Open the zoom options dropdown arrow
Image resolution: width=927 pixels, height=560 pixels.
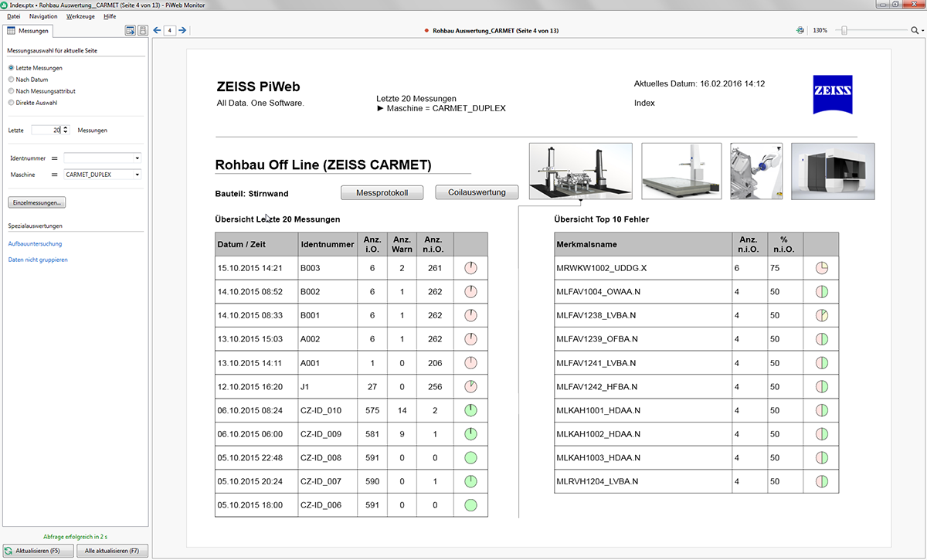[x=922, y=32]
